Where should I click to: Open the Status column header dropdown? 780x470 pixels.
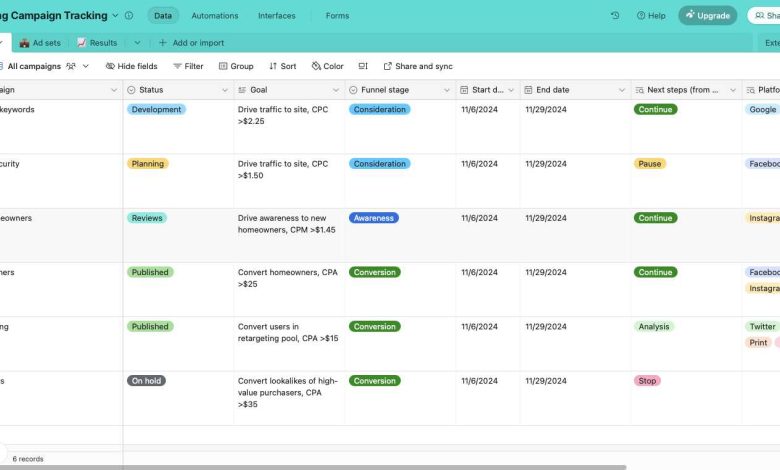pos(224,90)
